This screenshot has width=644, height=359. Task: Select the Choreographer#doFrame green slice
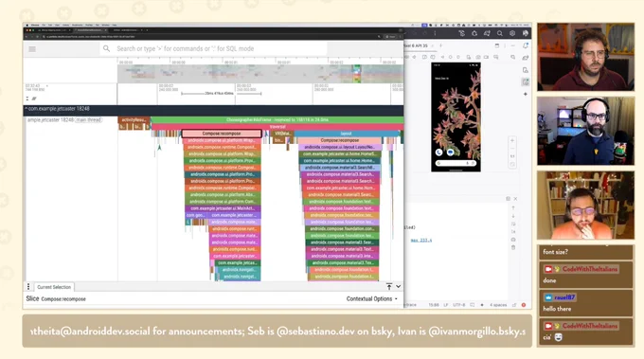click(x=277, y=120)
